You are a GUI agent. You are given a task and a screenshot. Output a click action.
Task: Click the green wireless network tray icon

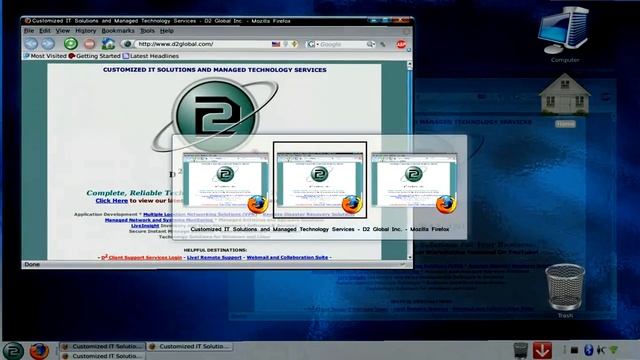tap(614, 350)
